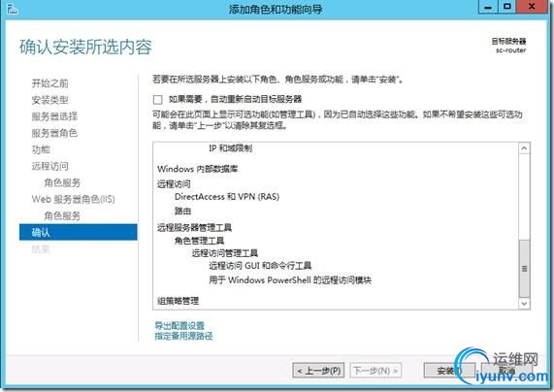Select 角色服务 under Web 服务器角色

(62, 215)
